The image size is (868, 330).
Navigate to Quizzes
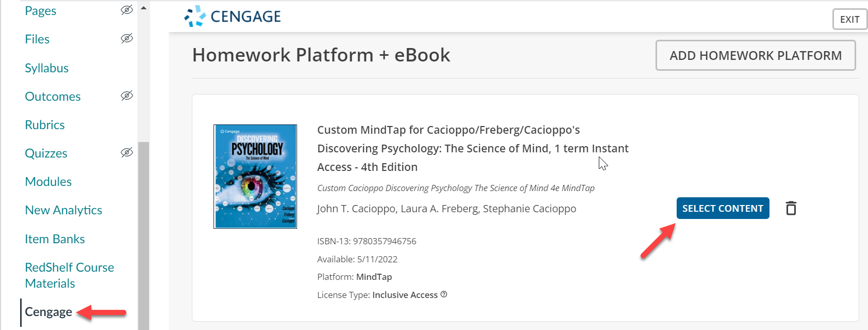[46, 153]
